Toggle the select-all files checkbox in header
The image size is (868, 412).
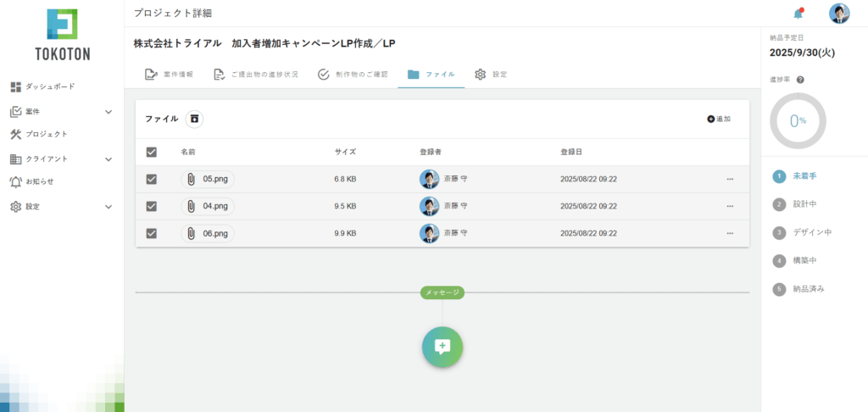pyautogui.click(x=152, y=152)
